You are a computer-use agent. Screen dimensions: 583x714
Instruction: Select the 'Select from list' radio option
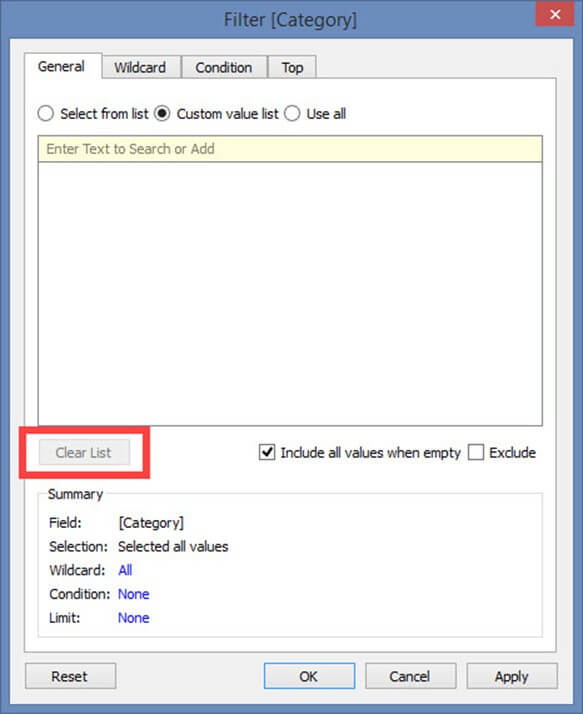click(93, 113)
